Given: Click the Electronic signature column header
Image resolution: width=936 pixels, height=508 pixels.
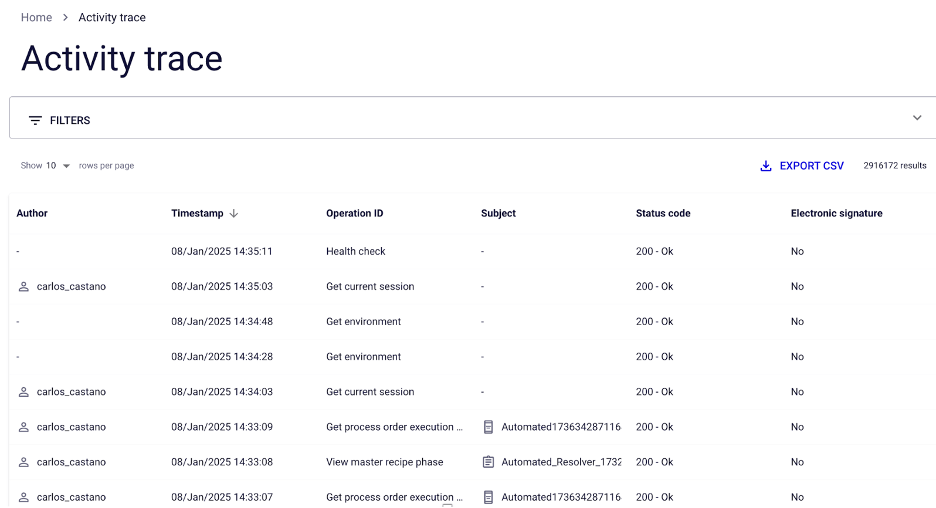Looking at the screenshot, I should coord(836,213).
